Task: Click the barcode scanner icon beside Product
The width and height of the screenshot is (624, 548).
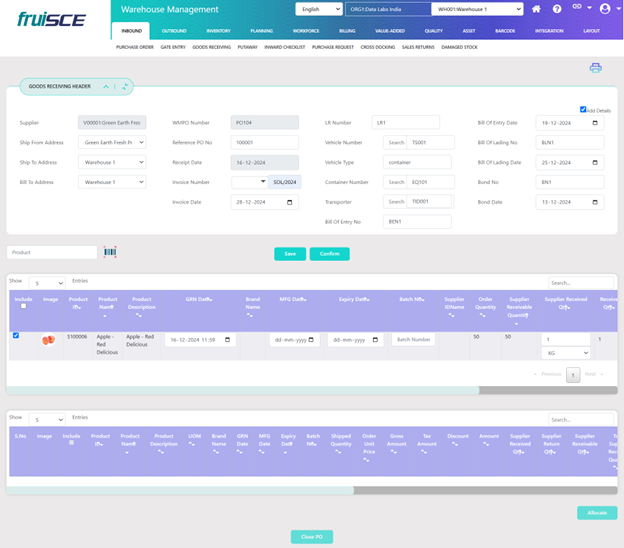Action: [x=109, y=253]
